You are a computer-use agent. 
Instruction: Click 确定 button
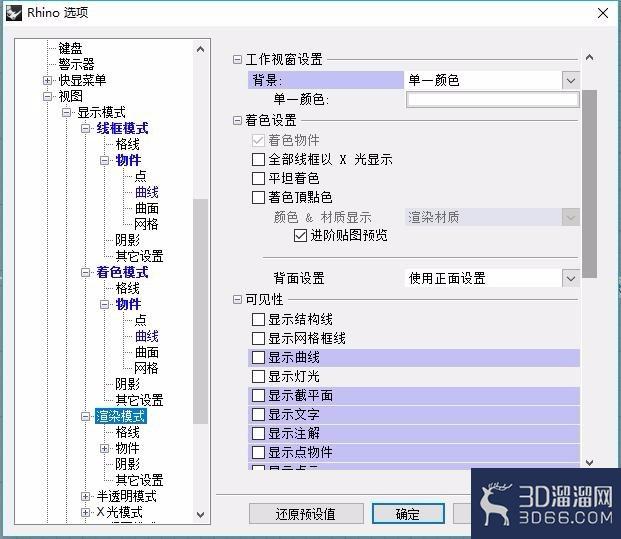408,514
